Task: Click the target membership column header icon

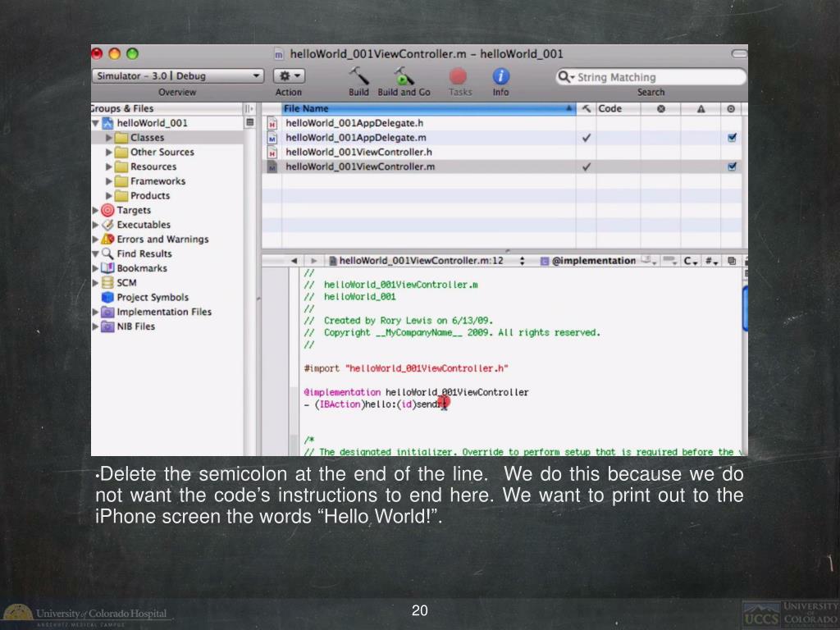Action: tap(731, 109)
